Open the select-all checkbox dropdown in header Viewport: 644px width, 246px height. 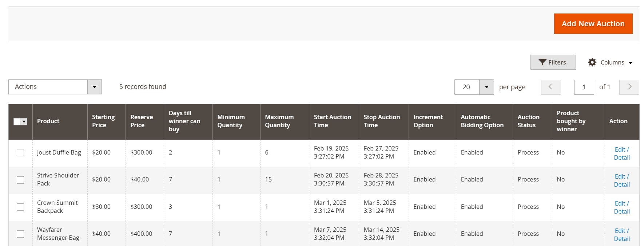click(24, 122)
